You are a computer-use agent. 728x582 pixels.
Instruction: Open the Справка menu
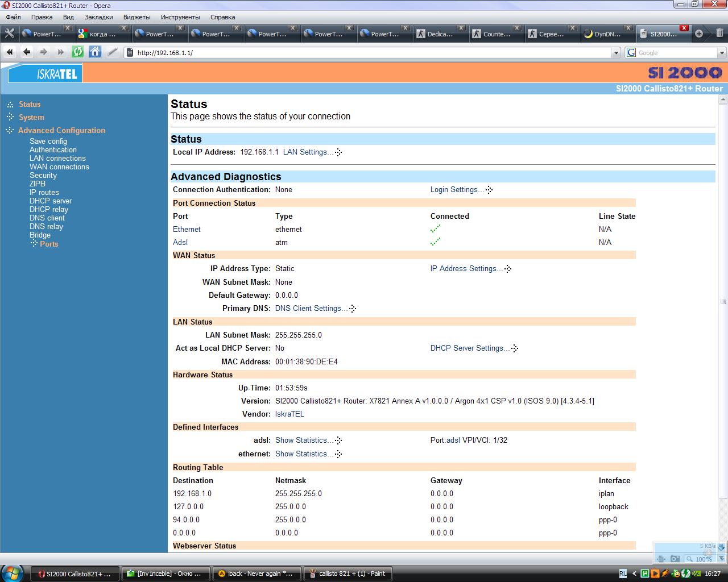[222, 17]
